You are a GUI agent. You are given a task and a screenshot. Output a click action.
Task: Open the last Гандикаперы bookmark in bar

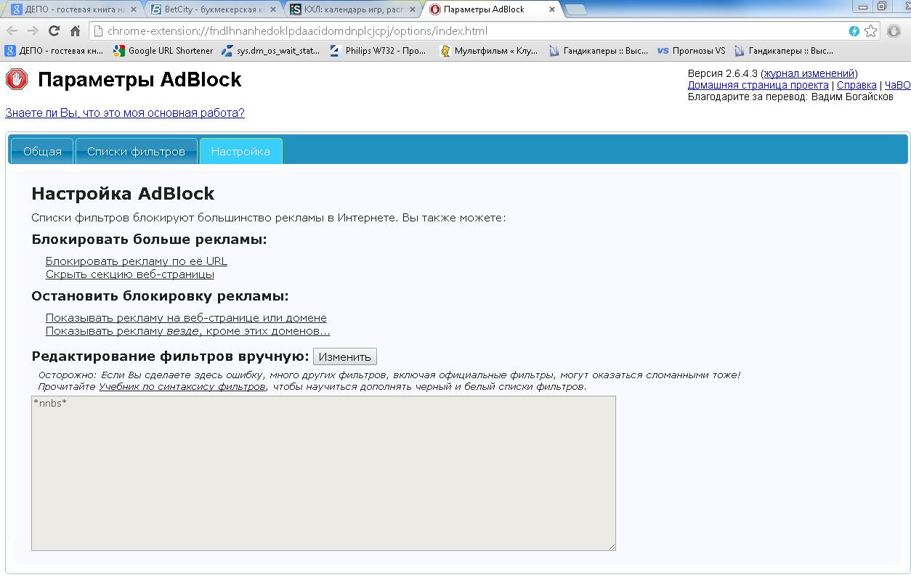click(x=784, y=51)
